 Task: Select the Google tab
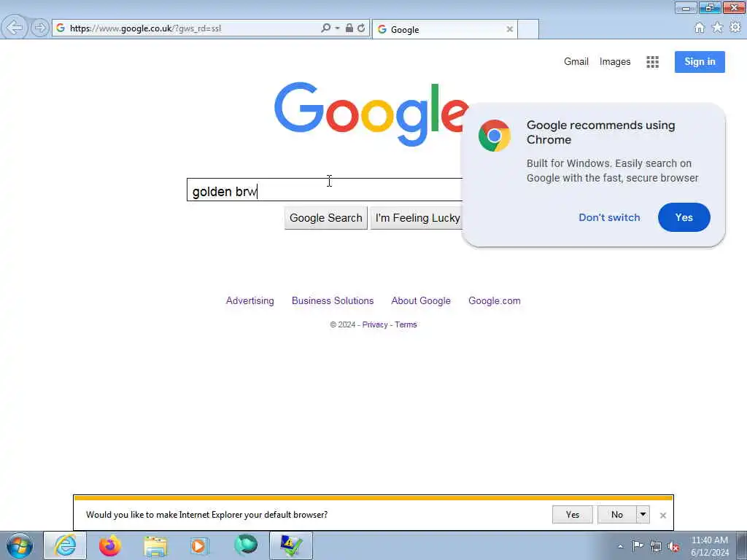tap(444, 29)
